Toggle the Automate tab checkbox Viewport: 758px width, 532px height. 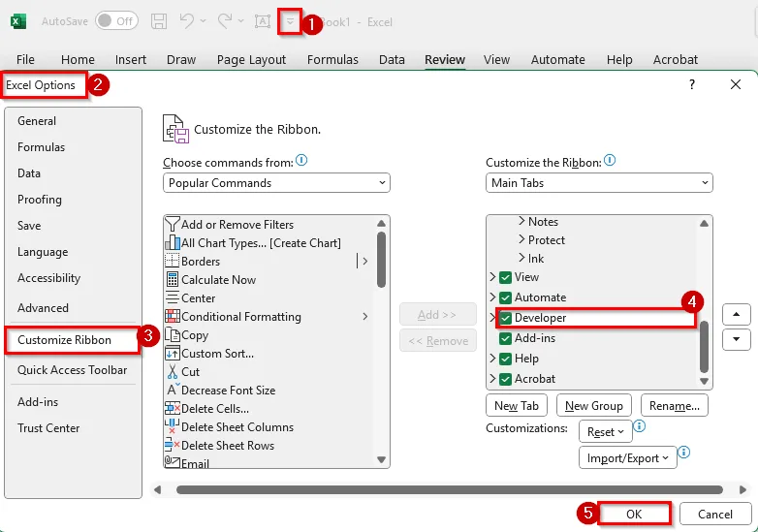click(x=505, y=297)
